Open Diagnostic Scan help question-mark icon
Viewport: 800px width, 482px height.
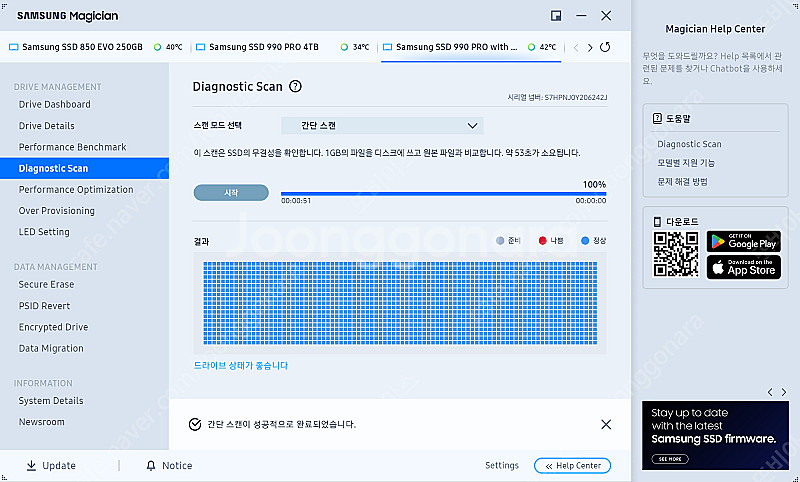pos(295,86)
